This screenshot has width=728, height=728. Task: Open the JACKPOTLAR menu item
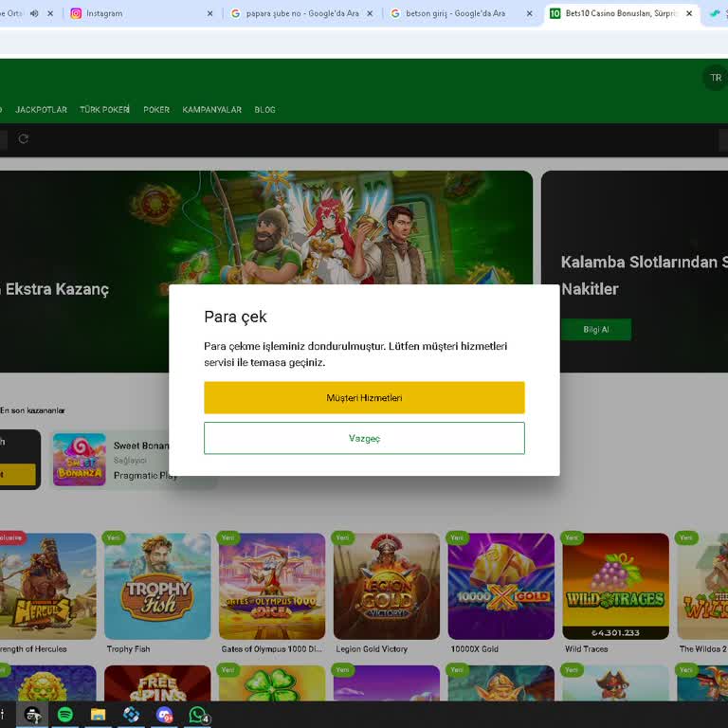click(x=41, y=110)
